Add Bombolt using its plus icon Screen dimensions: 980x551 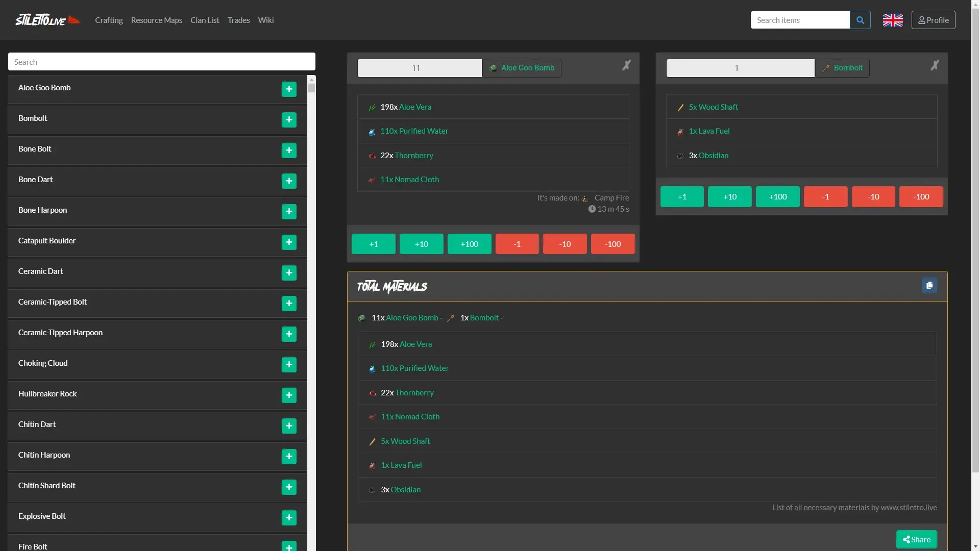(x=289, y=119)
